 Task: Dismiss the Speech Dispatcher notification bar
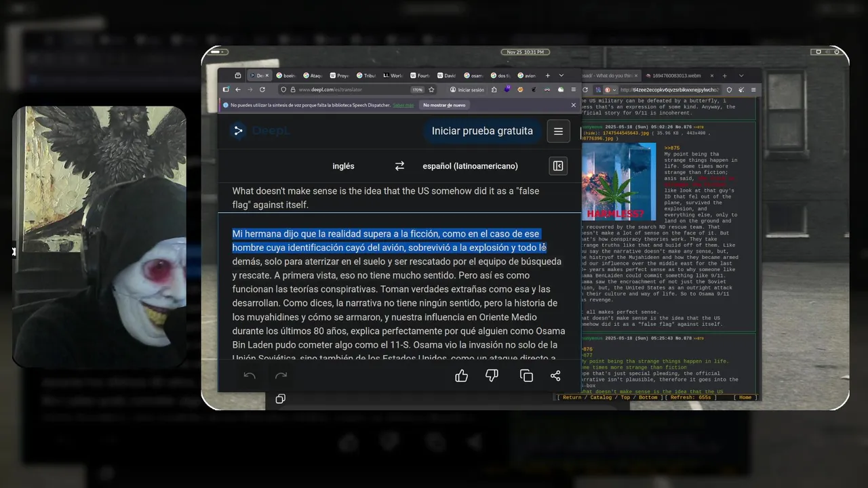574,105
